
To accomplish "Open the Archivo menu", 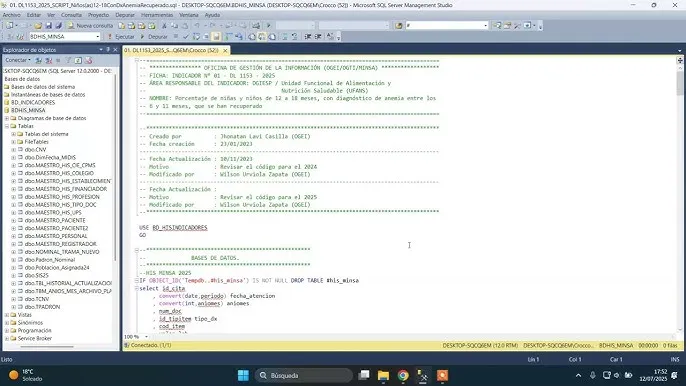I will pyautogui.click(x=11, y=15).
